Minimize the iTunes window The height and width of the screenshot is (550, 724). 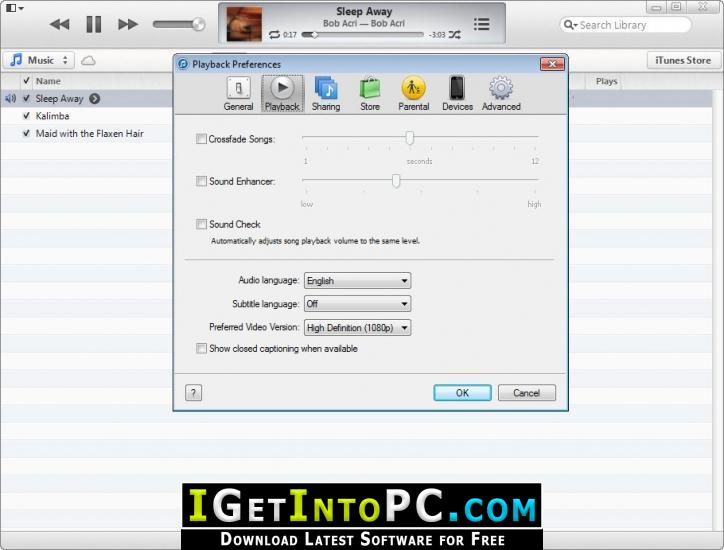656,7
